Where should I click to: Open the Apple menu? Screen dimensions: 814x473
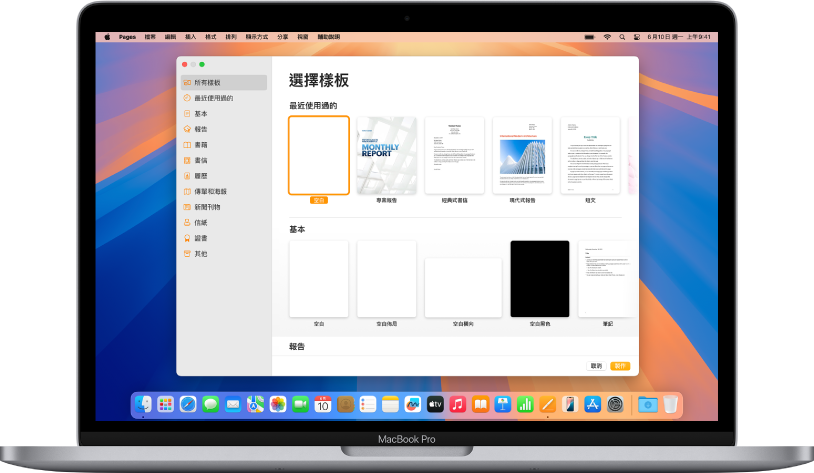tap(107, 37)
